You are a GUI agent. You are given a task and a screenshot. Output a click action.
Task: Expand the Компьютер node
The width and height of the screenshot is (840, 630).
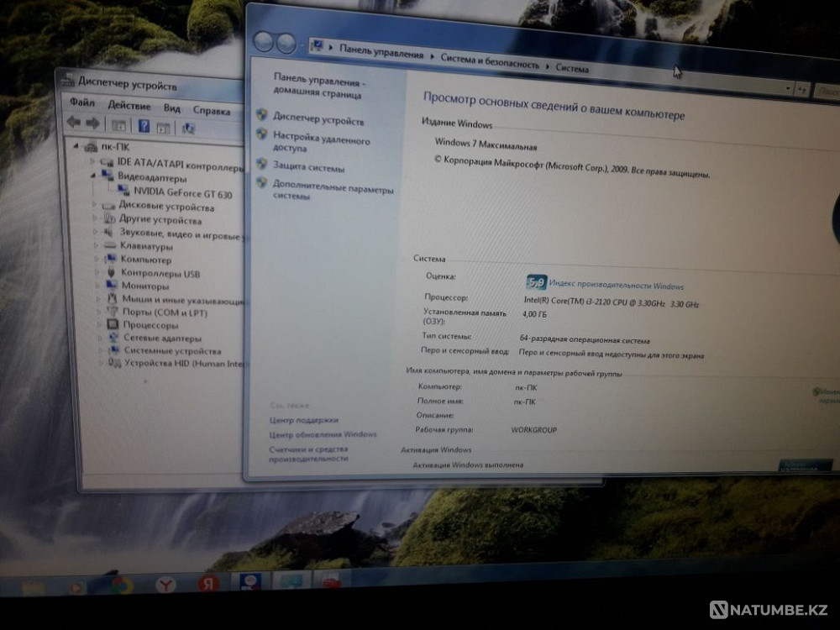[97, 258]
